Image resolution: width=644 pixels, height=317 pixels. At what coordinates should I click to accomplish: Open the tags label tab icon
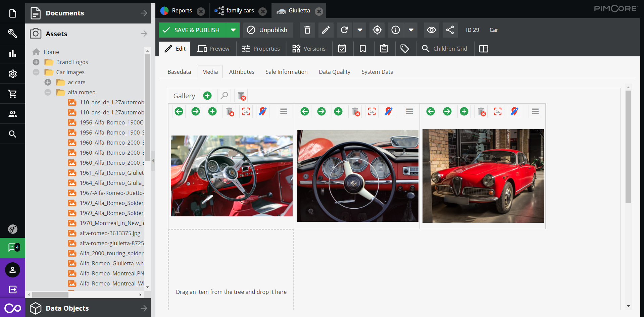405,49
